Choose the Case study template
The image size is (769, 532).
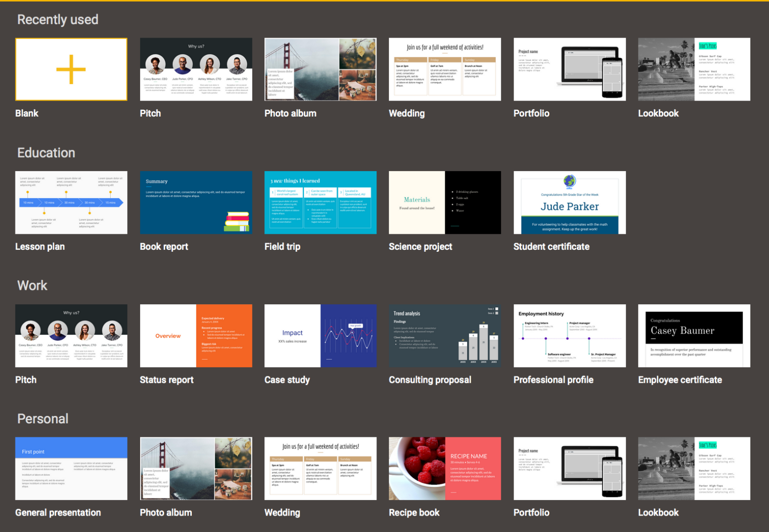320,335
